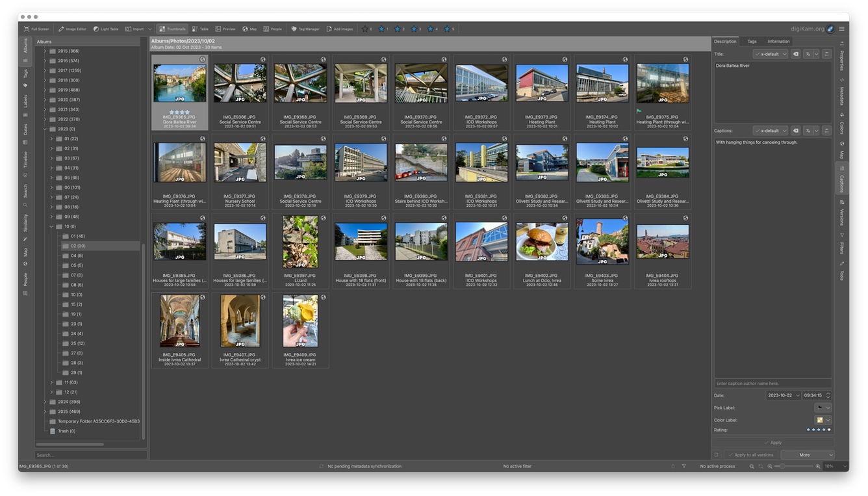This screenshot has width=868, height=496.
Task: Click the digiKam.org link
Action: 807,29
